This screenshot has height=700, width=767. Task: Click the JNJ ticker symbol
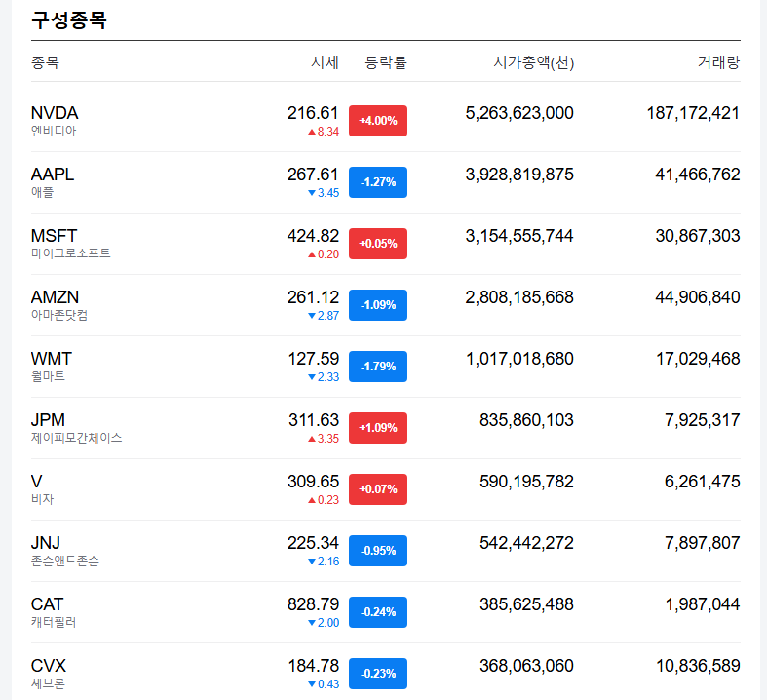point(46,543)
